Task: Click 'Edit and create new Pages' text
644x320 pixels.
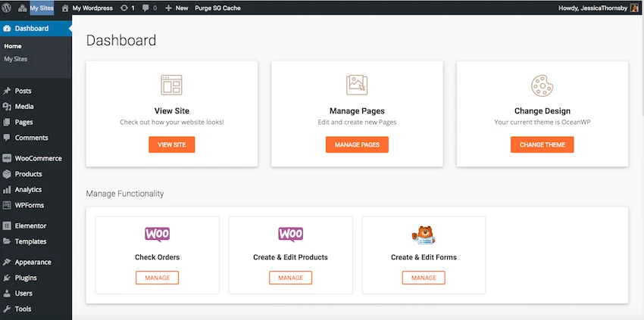Action: point(357,123)
